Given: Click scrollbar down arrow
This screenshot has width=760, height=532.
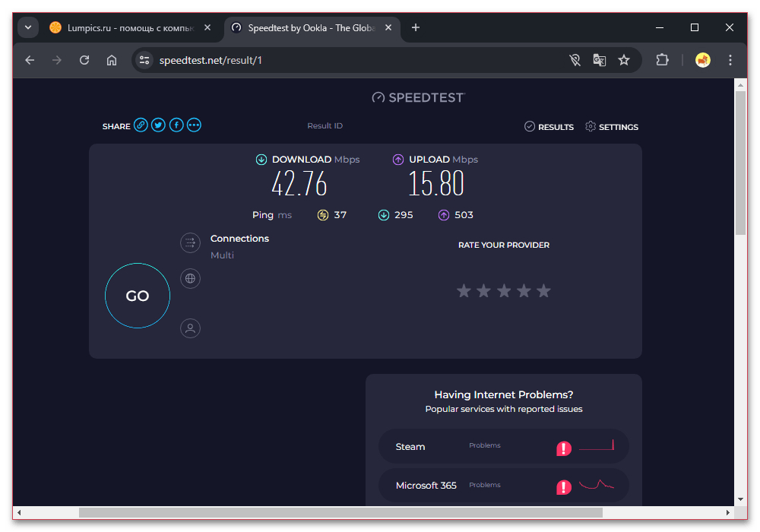Looking at the screenshot, I should [x=740, y=499].
